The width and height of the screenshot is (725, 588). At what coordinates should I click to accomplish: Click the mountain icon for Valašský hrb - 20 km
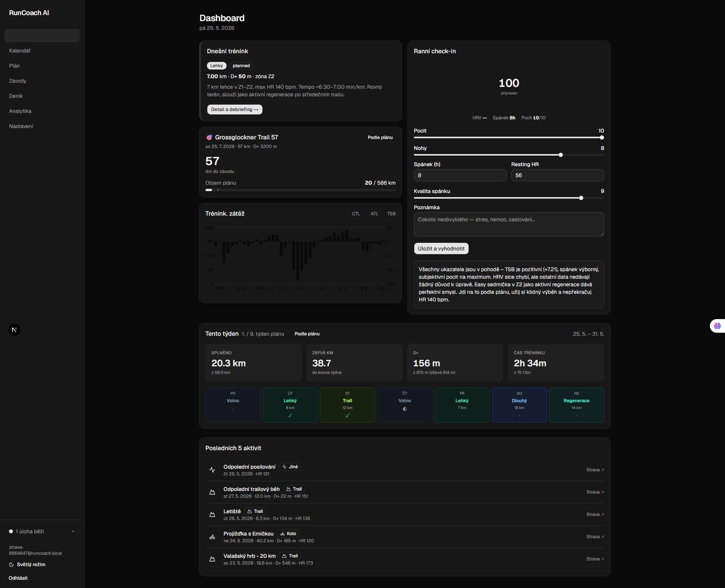pyautogui.click(x=212, y=559)
